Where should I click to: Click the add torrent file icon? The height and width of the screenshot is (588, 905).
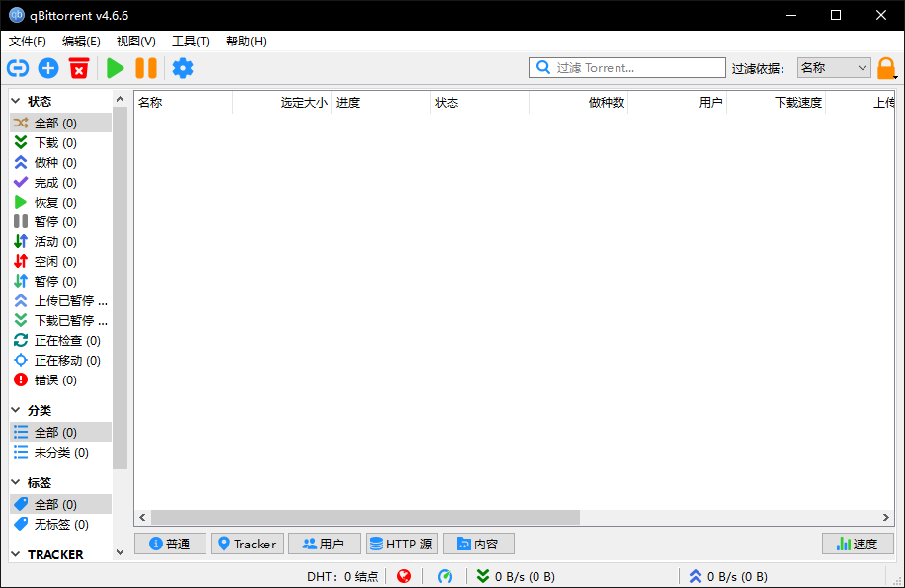(x=47, y=68)
